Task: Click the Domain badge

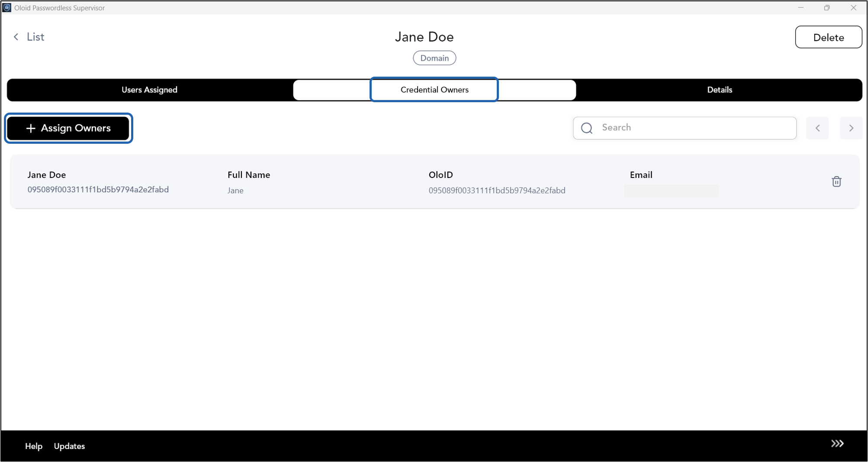Action: pos(434,58)
